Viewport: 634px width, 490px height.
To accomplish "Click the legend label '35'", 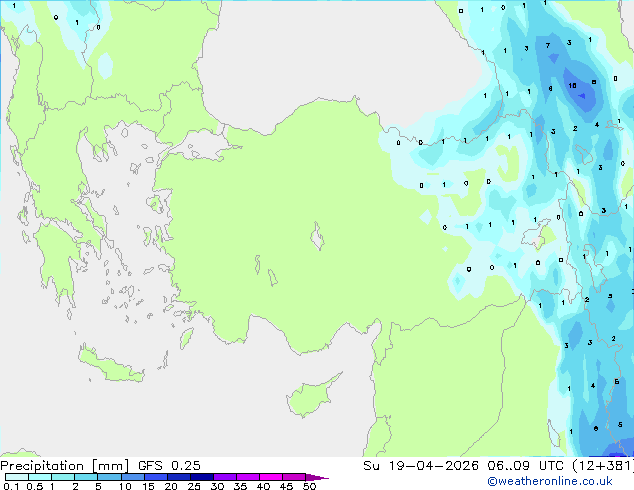I will (x=240, y=486).
